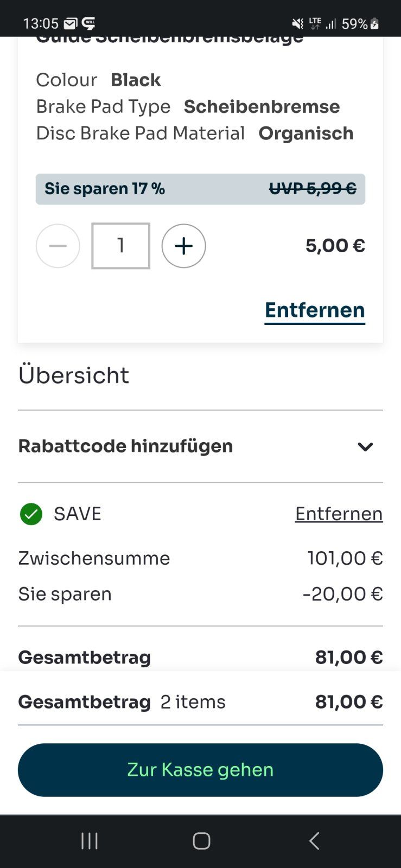Tap the Gesamtbetrag 2 items summary bar
This screenshot has height=868, width=401.
[200, 701]
